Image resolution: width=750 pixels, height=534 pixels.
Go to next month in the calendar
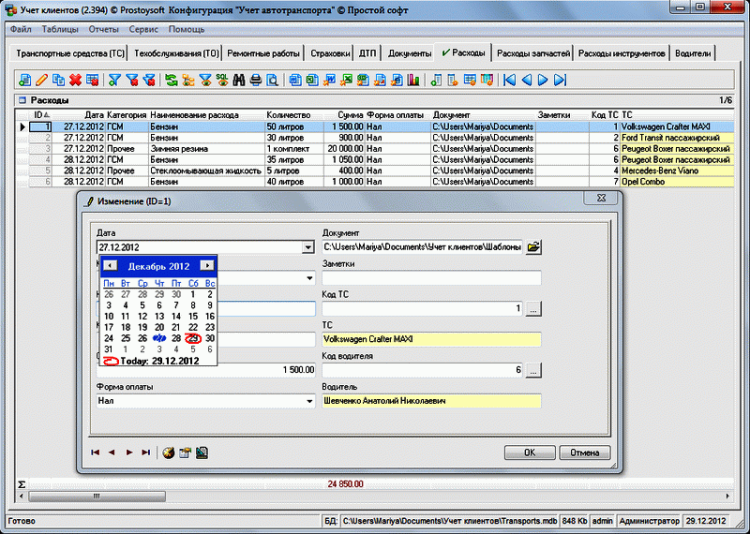coord(207,266)
